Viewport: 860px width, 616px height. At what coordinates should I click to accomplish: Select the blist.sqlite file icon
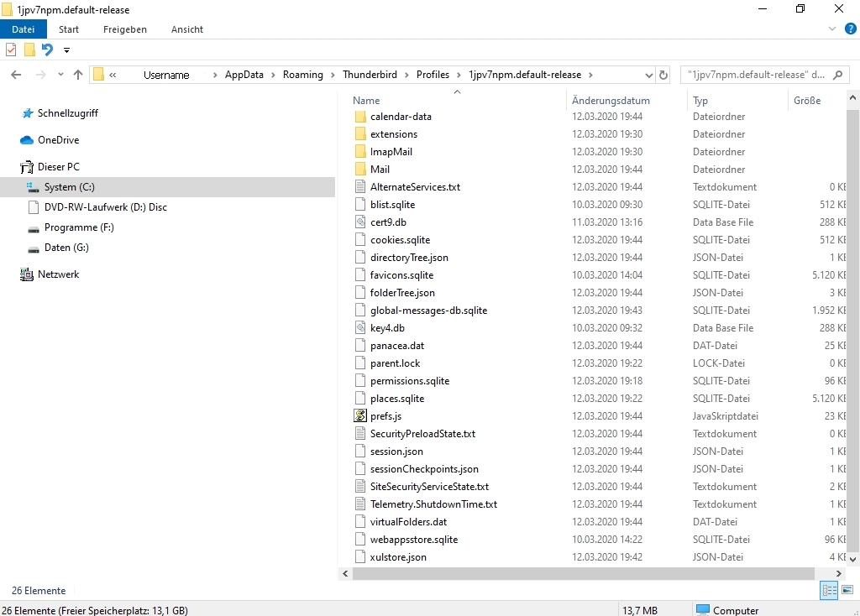click(360, 205)
